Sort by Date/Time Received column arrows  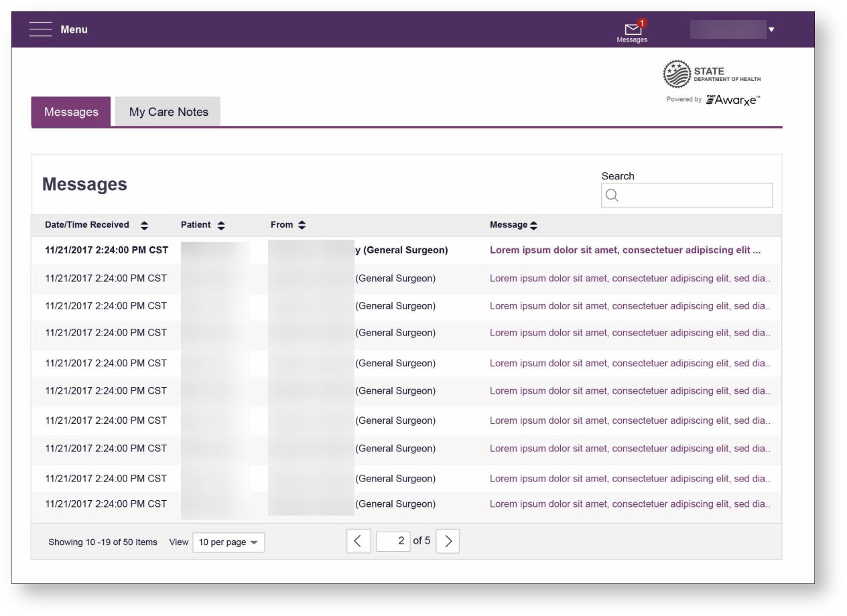[145, 226]
